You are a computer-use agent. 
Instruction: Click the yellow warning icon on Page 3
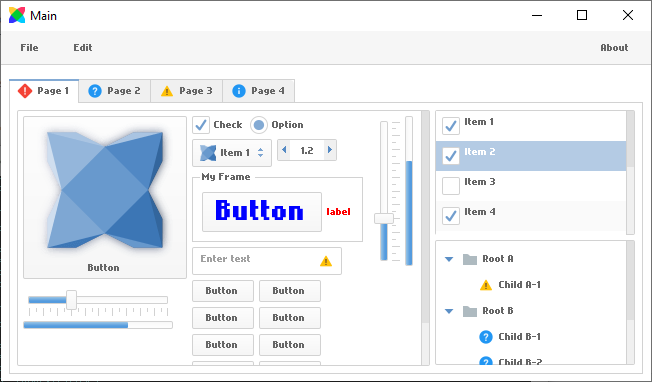click(167, 91)
